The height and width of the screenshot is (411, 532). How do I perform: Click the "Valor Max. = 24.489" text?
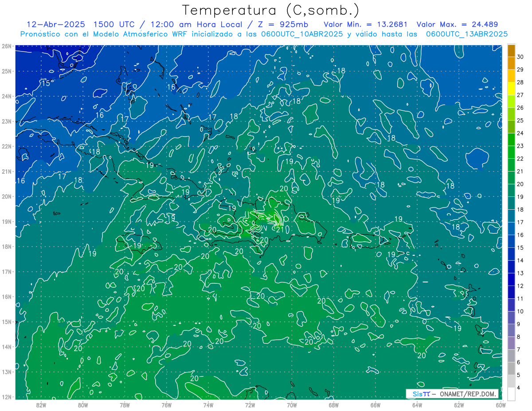click(457, 24)
